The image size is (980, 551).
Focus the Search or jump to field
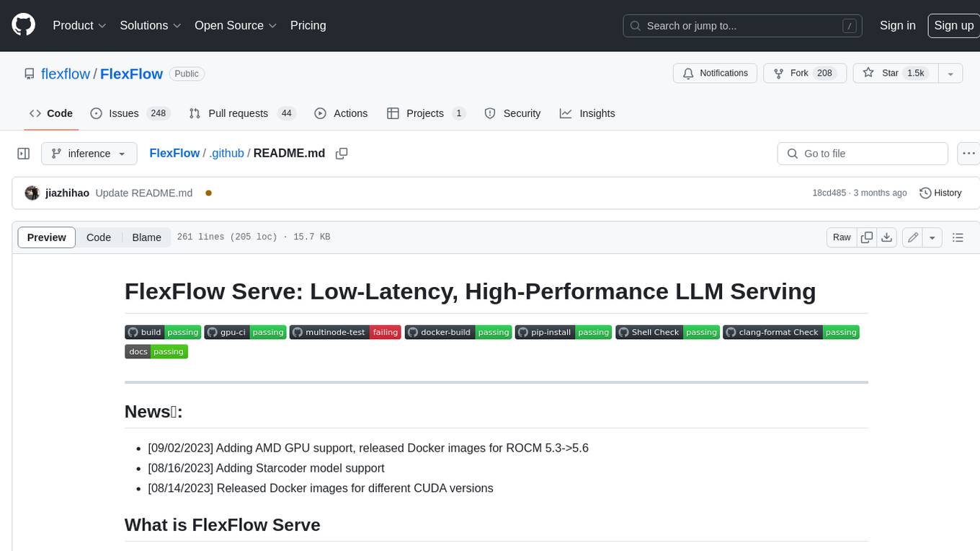pos(744,26)
